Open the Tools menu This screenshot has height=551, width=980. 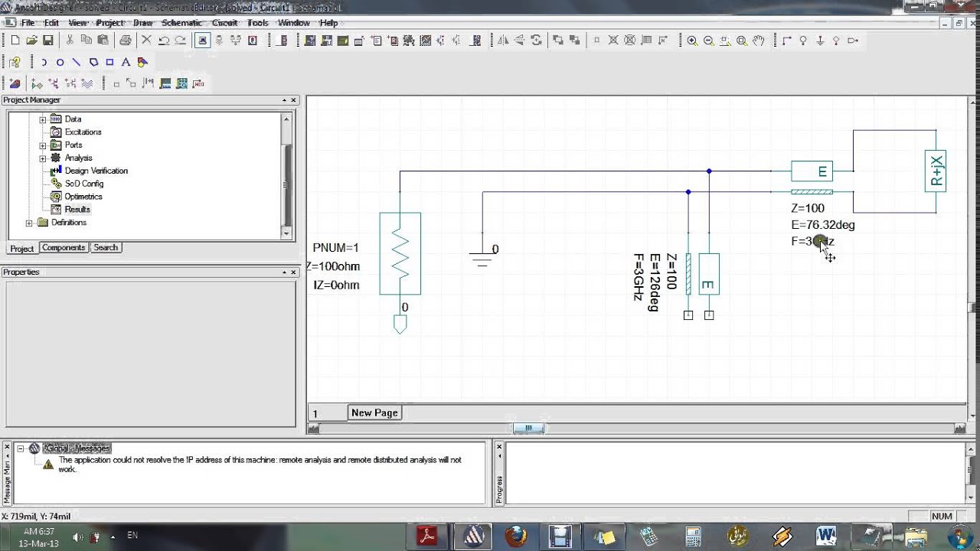[258, 23]
